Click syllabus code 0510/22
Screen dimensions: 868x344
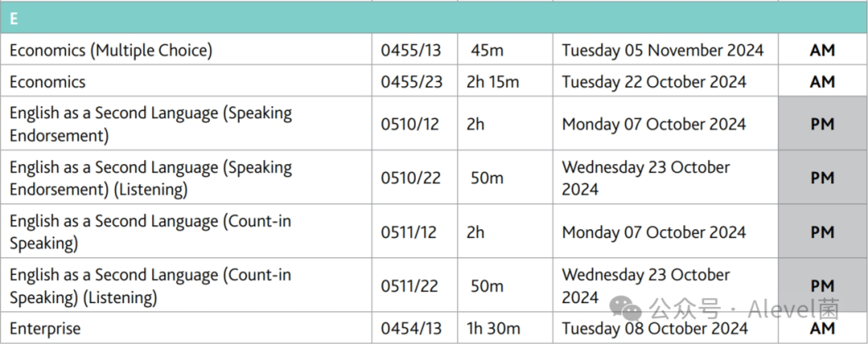tap(411, 178)
